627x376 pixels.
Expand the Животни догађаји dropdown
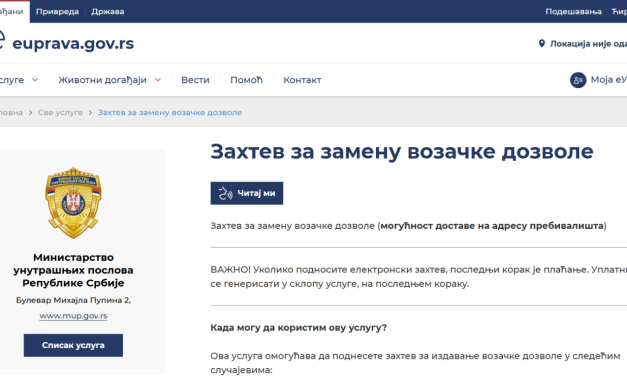click(158, 80)
